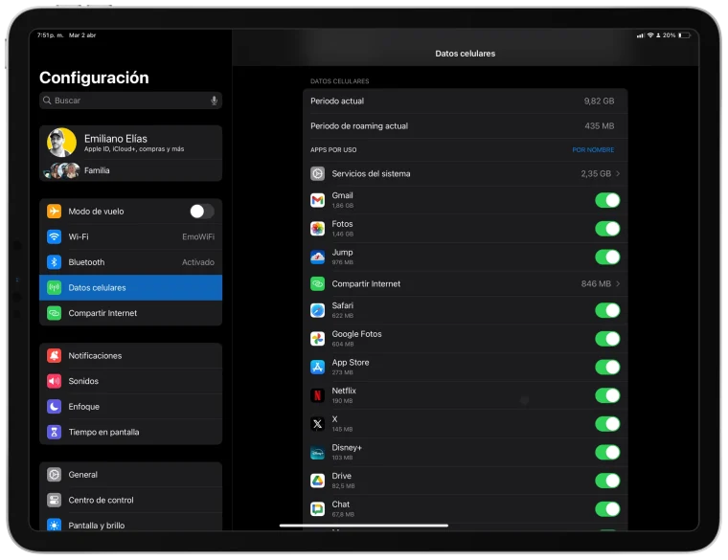Open Emiliano Elías Apple ID profile

click(130, 143)
